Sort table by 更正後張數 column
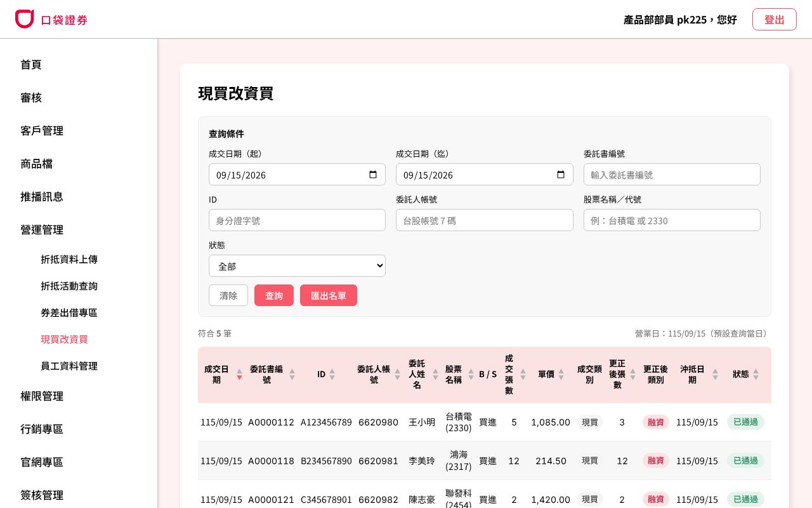 coord(632,374)
